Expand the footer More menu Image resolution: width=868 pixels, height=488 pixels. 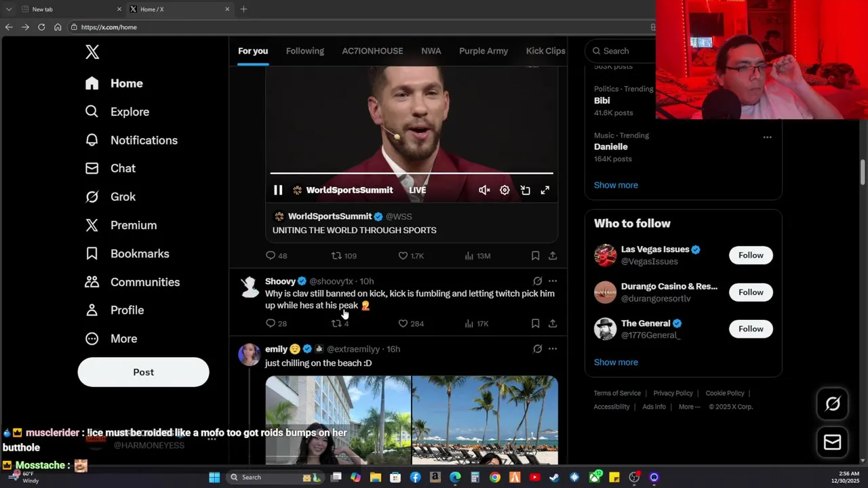point(690,407)
